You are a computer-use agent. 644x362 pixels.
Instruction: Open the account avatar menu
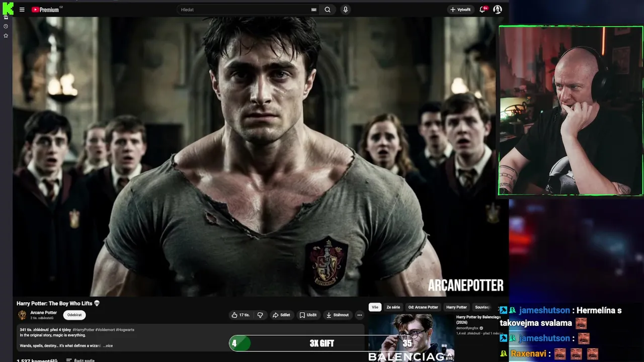[497, 10]
